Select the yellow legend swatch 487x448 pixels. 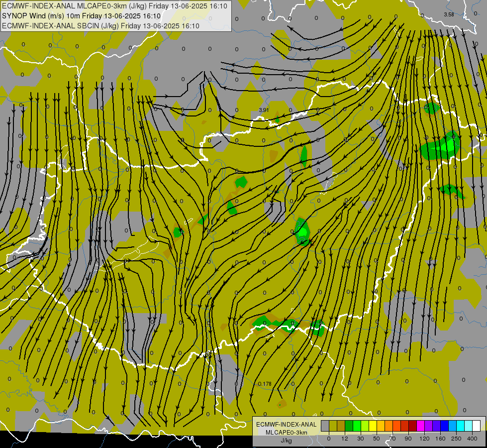coord(373,426)
